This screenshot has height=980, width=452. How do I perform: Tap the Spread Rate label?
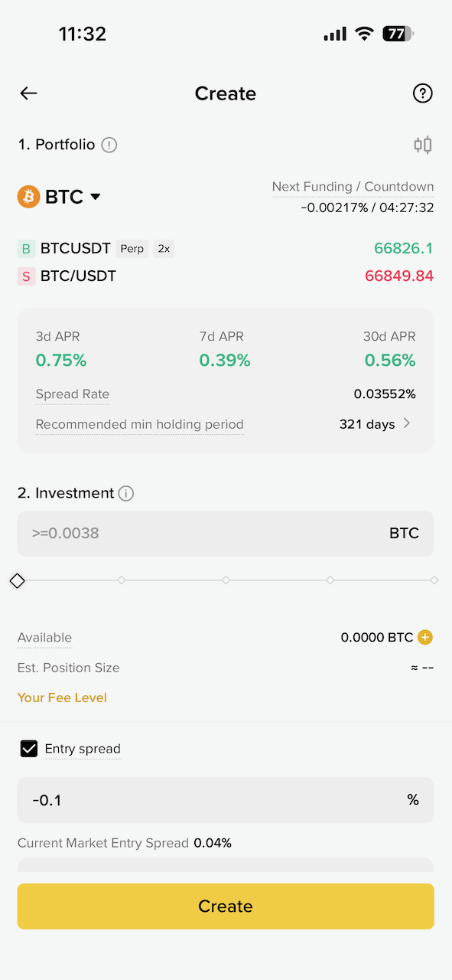click(73, 394)
